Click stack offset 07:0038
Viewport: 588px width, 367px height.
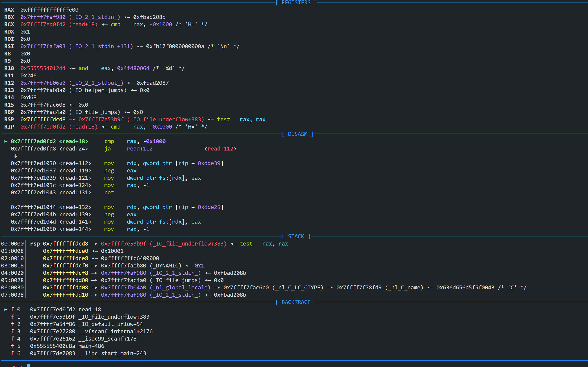12,295
